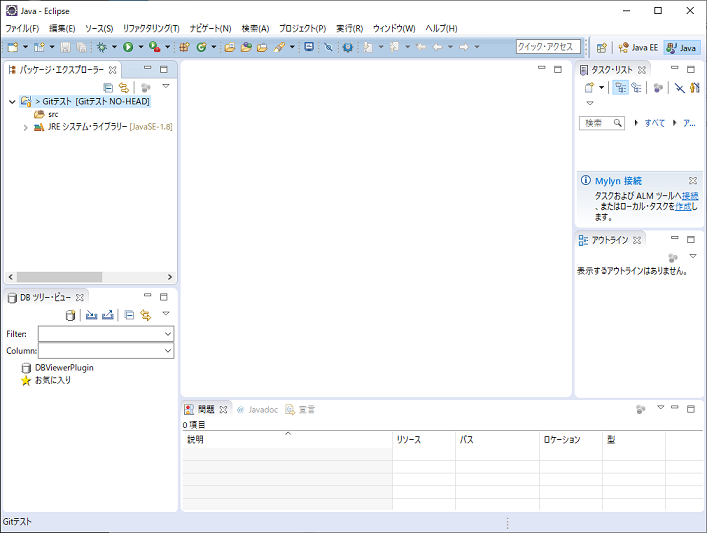Collapse all in DB tree view
Viewport: 707px width, 533px height.
point(129,315)
